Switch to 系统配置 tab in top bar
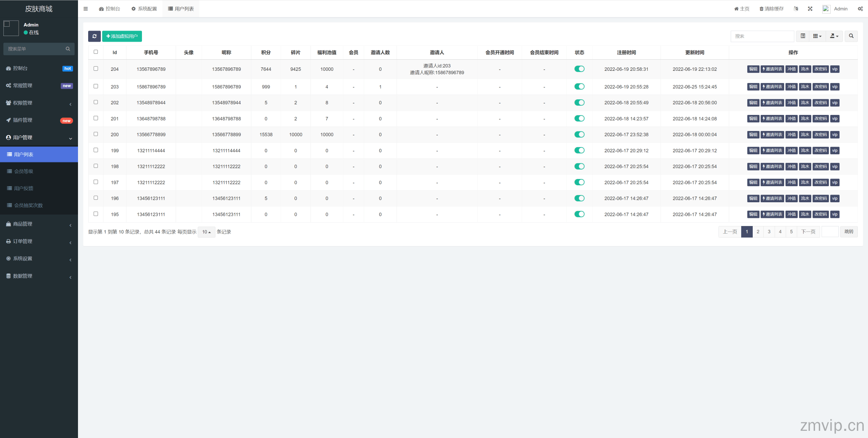Image resolution: width=868 pixels, height=438 pixels. (x=144, y=8)
